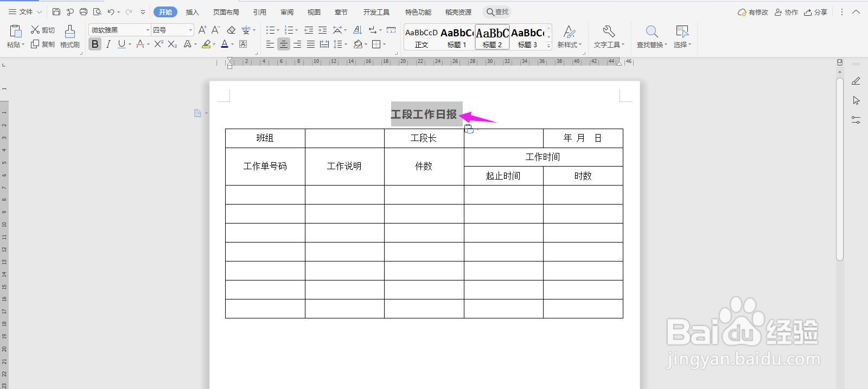Open the quick access toolbar customize arrow
The image size is (868, 389).
[x=143, y=11]
